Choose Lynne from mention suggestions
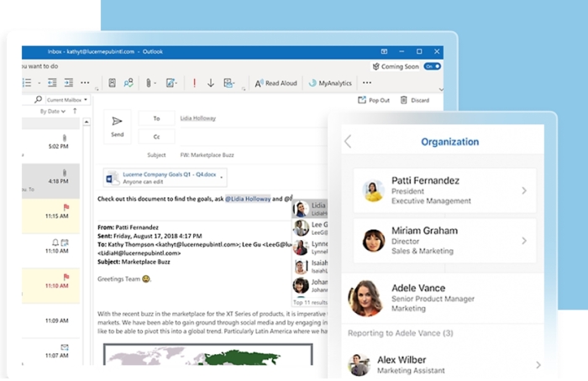Screen dimensions: 588x381 (x=310, y=248)
